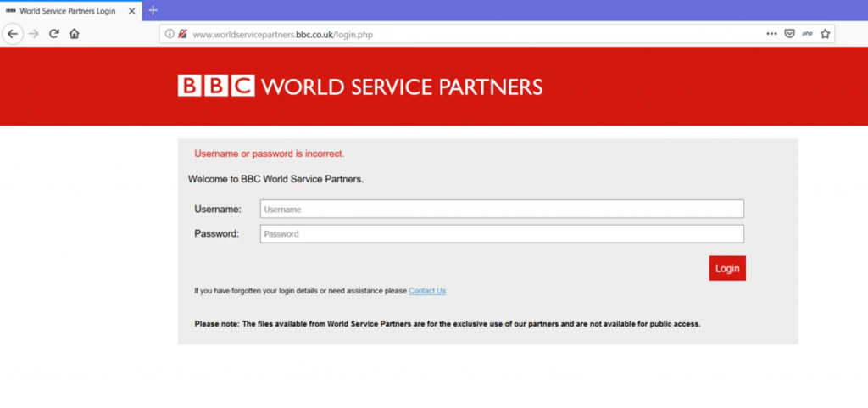Open the browser home page icon
The image size is (868, 408).
[75, 34]
